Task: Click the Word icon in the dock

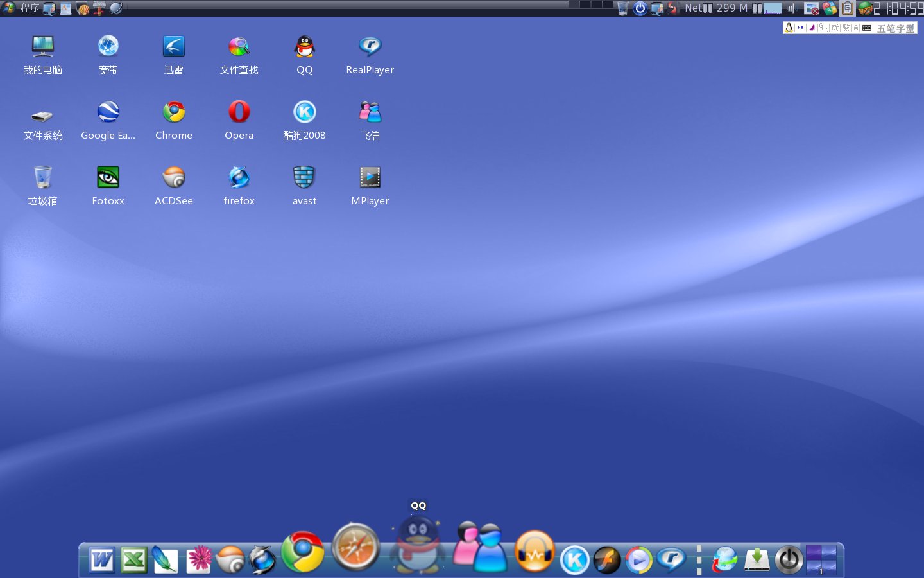Action: (102, 560)
